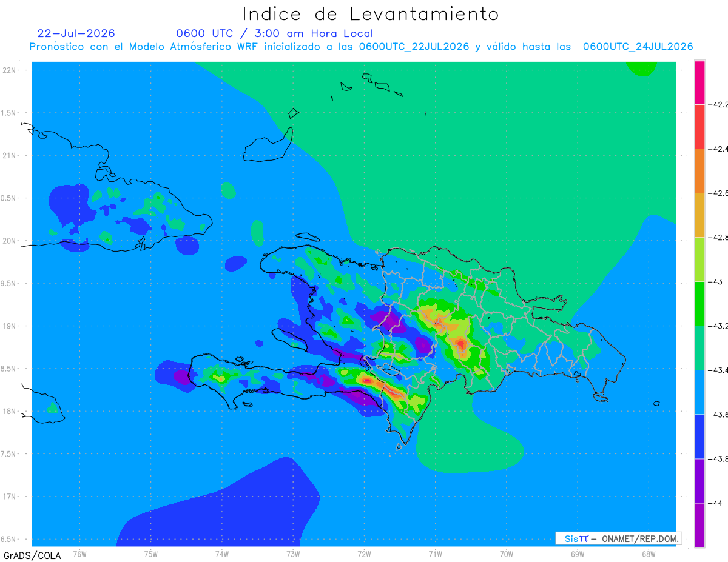Select the '22-Jul-2026' date text
This screenshot has width=728, height=562.
tap(76, 33)
